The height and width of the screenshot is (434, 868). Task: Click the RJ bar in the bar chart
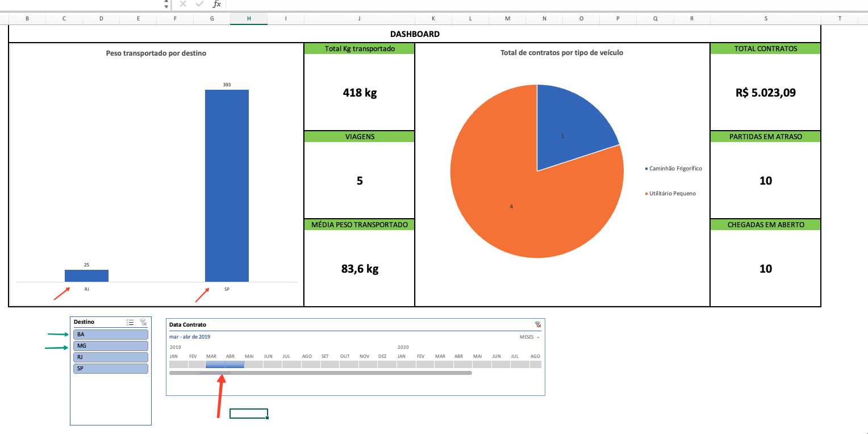coord(86,276)
